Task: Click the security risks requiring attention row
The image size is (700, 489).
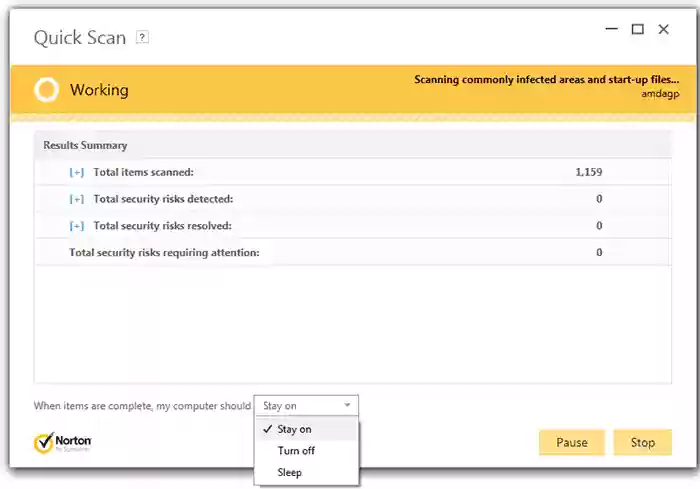Action: pos(353,252)
